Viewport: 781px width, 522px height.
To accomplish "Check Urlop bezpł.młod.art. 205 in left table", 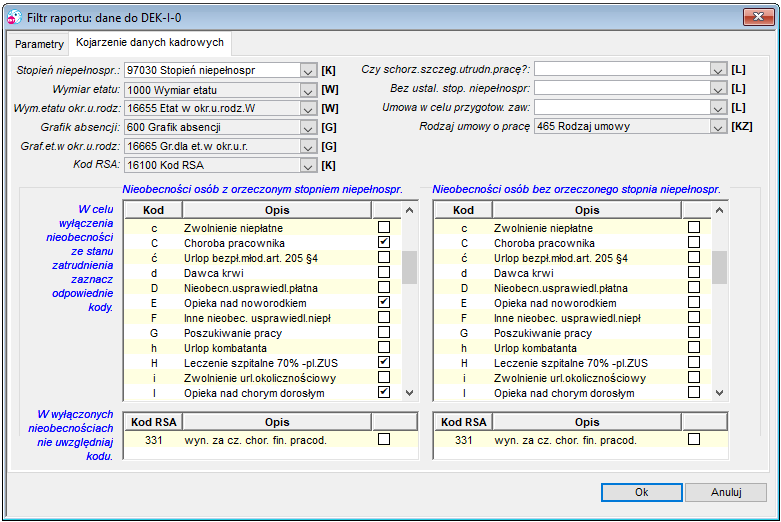I will (x=384, y=258).
